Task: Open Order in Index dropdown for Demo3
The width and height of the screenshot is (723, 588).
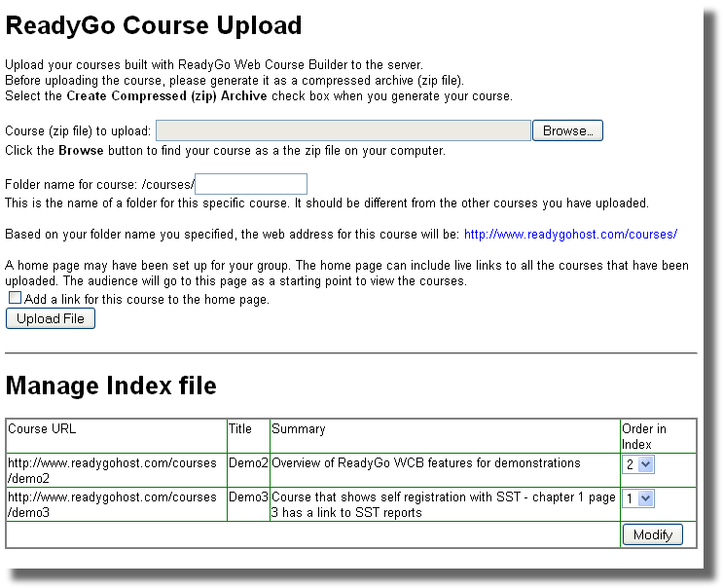Action: point(638,498)
